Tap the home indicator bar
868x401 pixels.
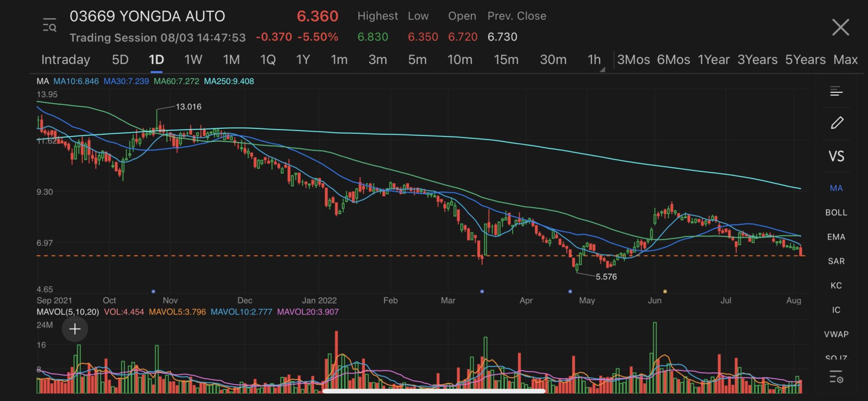(x=434, y=391)
